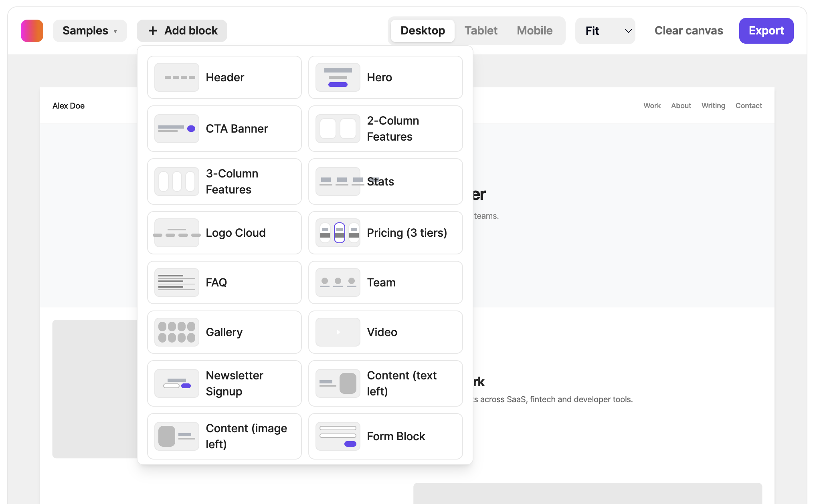Select the Video label in block menu
This screenshot has width=813, height=504.
pos(382,332)
